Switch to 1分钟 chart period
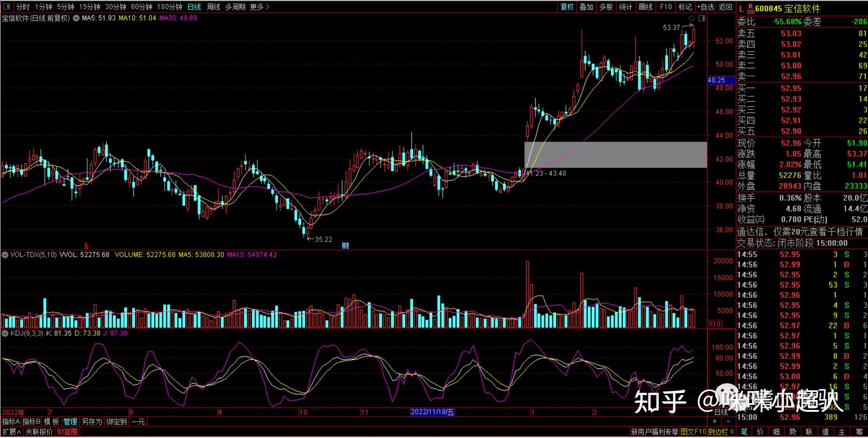The height and width of the screenshot is (438, 868). [x=43, y=7]
